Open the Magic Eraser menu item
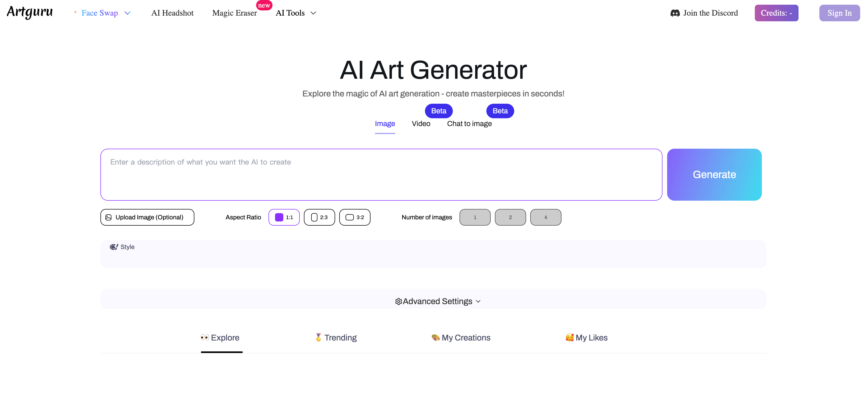Image resolution: width=868 pixels, height=419 pixels. pos(234,13)
